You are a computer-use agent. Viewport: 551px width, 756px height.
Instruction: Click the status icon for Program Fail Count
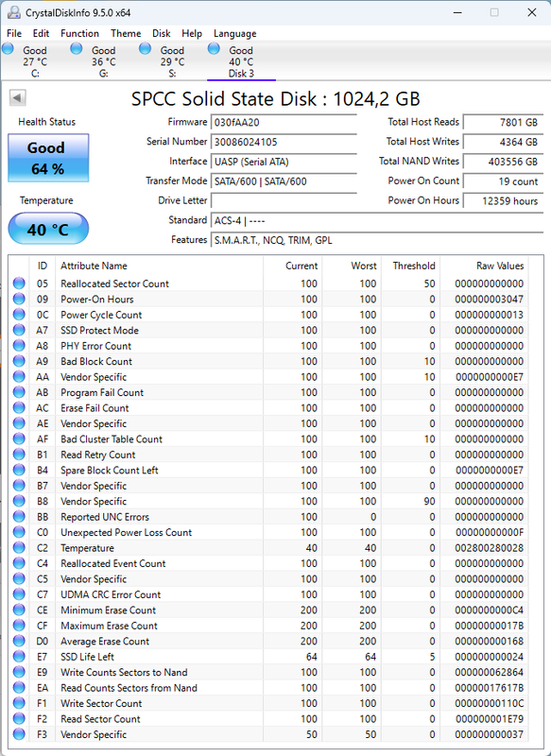19,392
